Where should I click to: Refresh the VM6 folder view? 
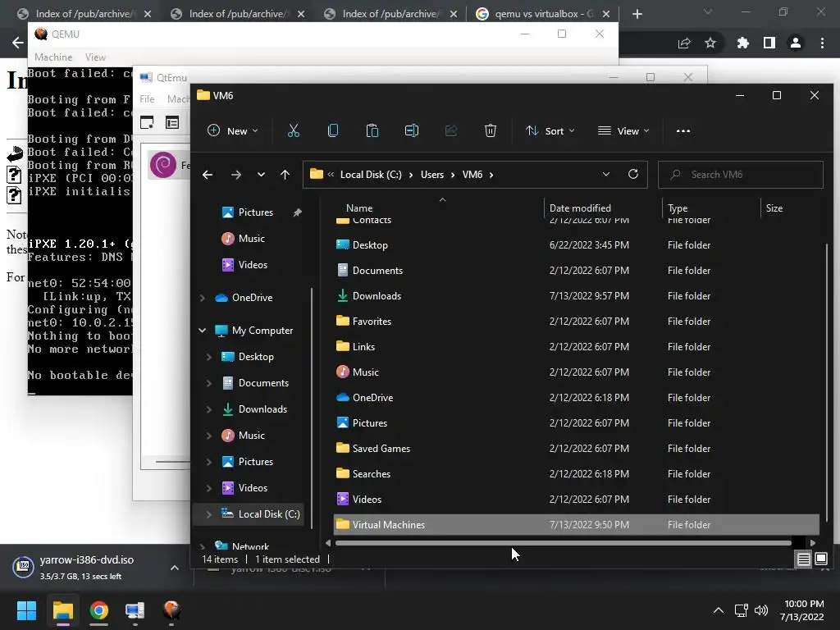(633, 174)
